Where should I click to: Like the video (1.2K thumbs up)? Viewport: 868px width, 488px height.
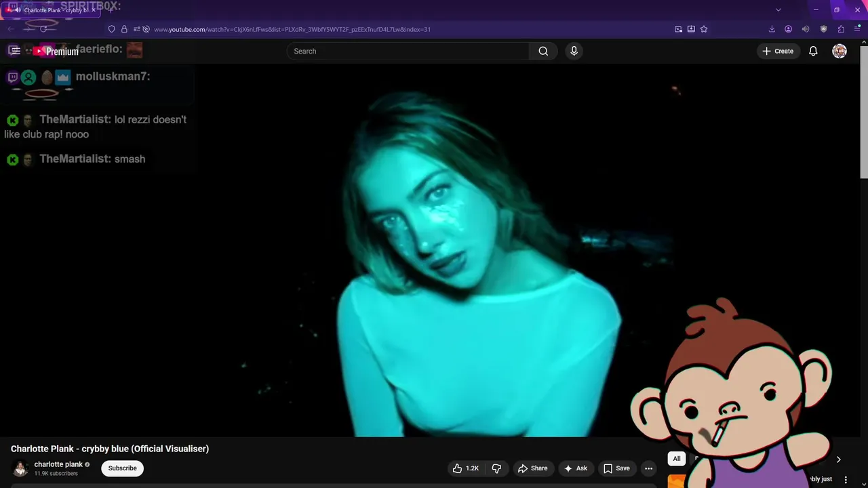(x=466, y=468)
